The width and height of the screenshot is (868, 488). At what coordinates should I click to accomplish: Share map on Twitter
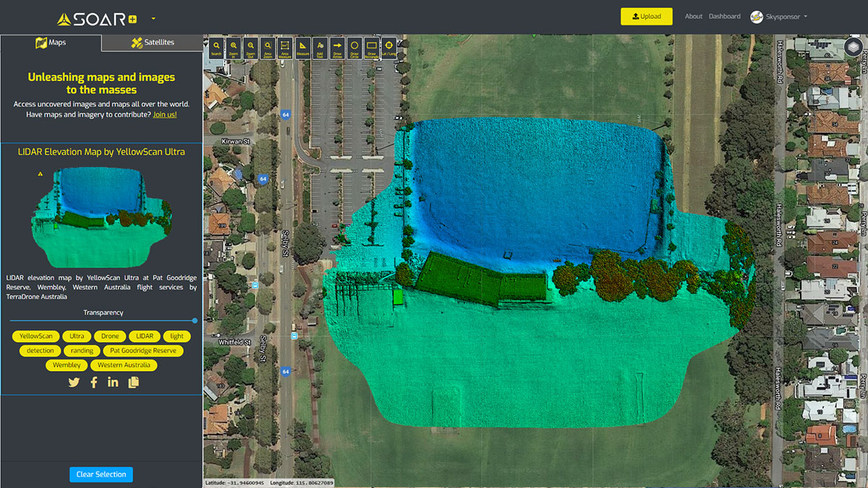[74, 382]
